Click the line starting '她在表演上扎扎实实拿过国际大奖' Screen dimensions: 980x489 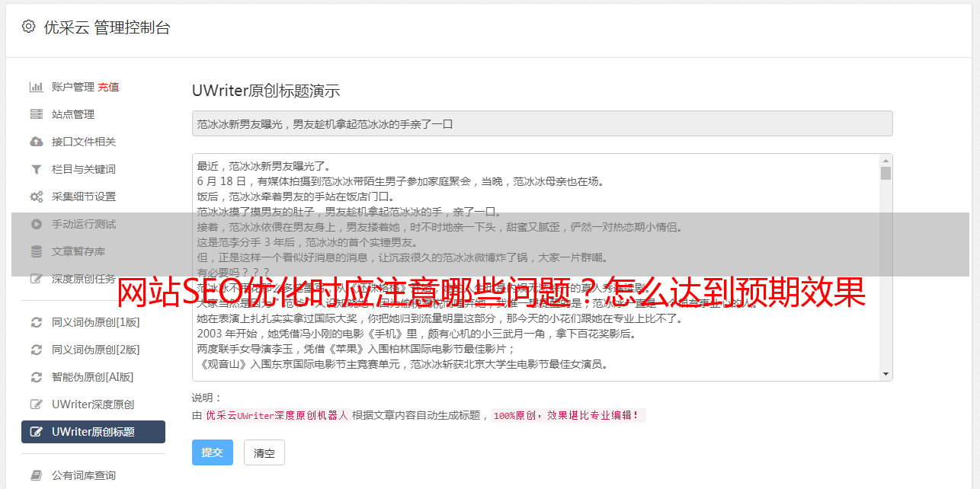pos(440,318)
